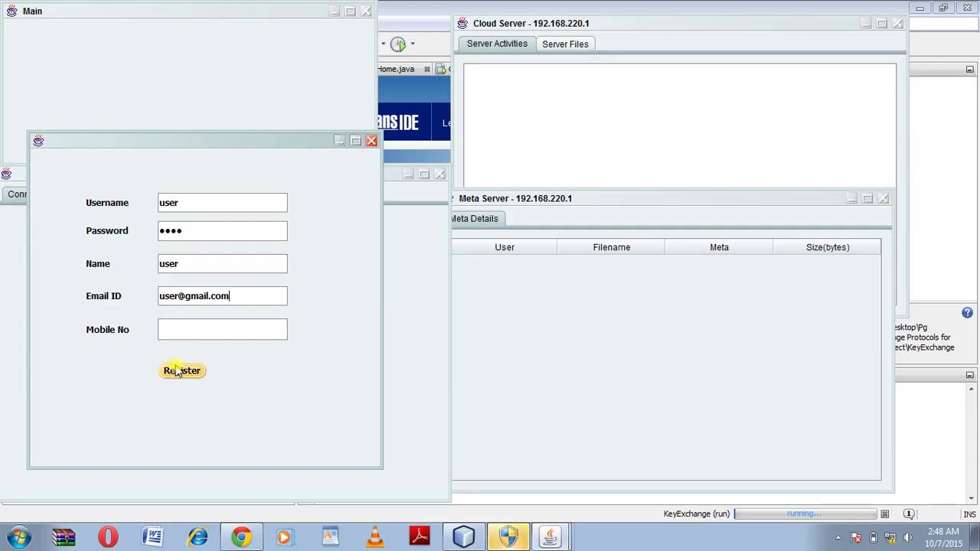The height and width of the screenshot is (551, 980).
Task: Click the Server Activities text area
Action: pyautogui.click(x=680, y=126)
